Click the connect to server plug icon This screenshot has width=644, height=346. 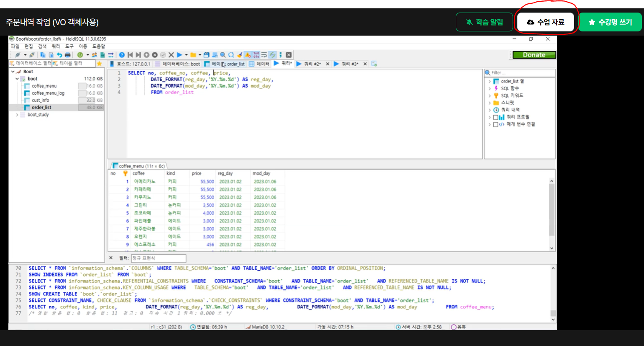[x=18, y=55]
